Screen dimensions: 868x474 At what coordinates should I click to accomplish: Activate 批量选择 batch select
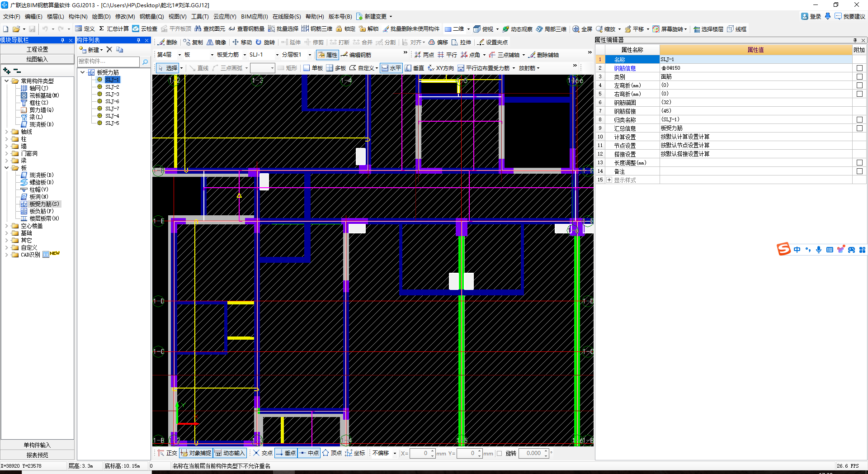pos(283,29)
